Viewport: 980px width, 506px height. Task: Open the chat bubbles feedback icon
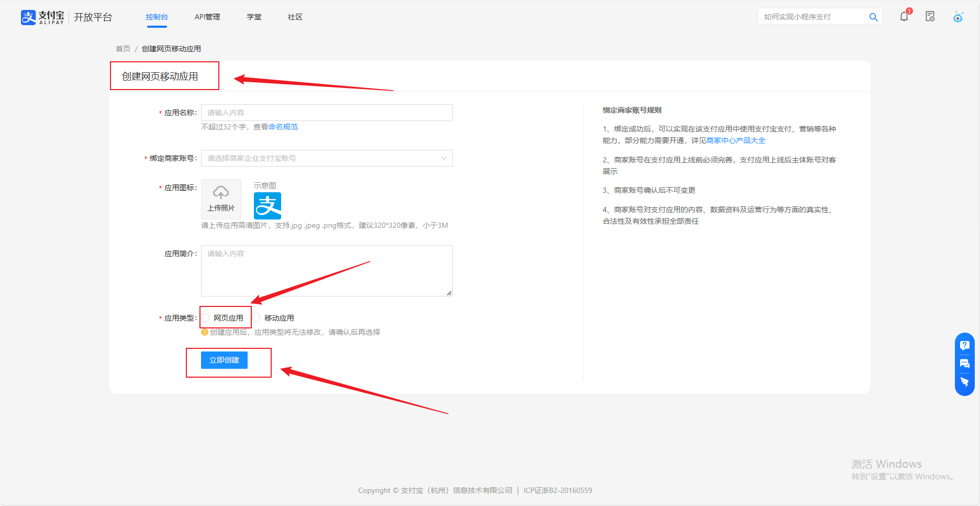coord(964,364)
